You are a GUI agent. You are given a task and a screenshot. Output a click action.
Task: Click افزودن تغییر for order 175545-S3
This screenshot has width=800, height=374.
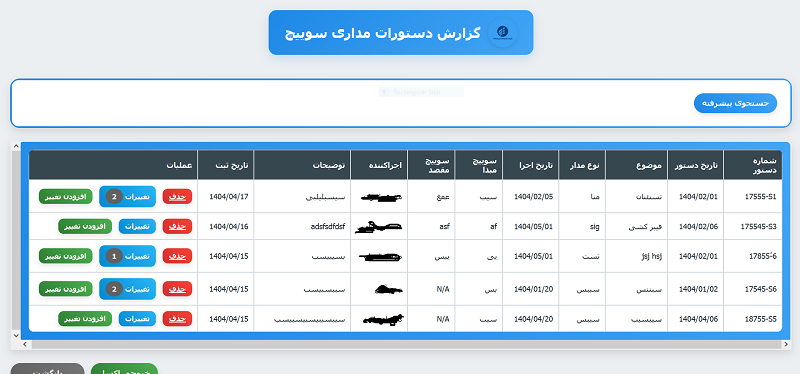click(x=85, y=226)
